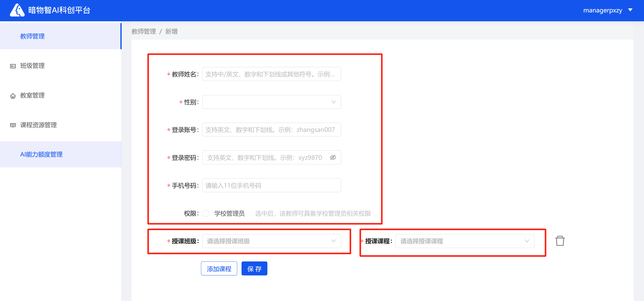This screenshot has width=644, height=301.
Task: Select the 学校管理员 radio button
Action: [x=206, y=213]
